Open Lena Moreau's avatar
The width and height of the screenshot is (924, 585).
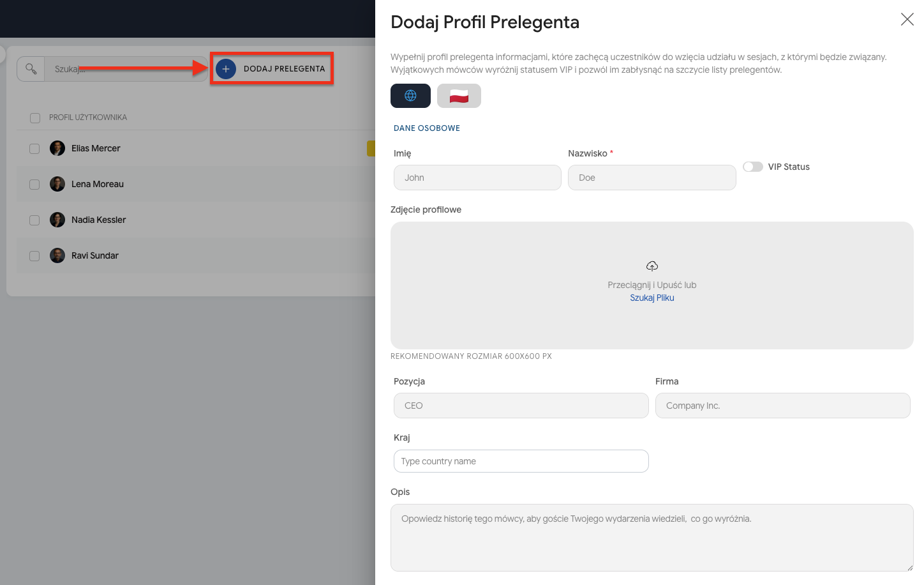tap(57, 184)
